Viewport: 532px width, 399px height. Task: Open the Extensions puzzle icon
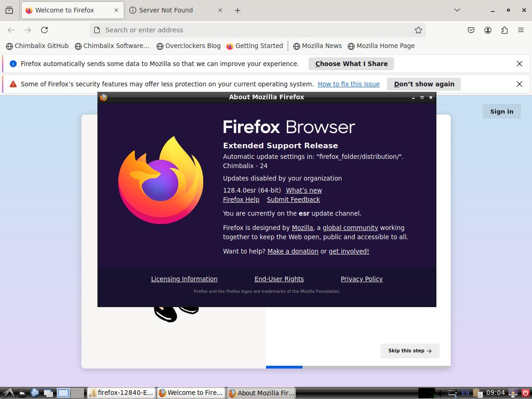click(504, 30)
